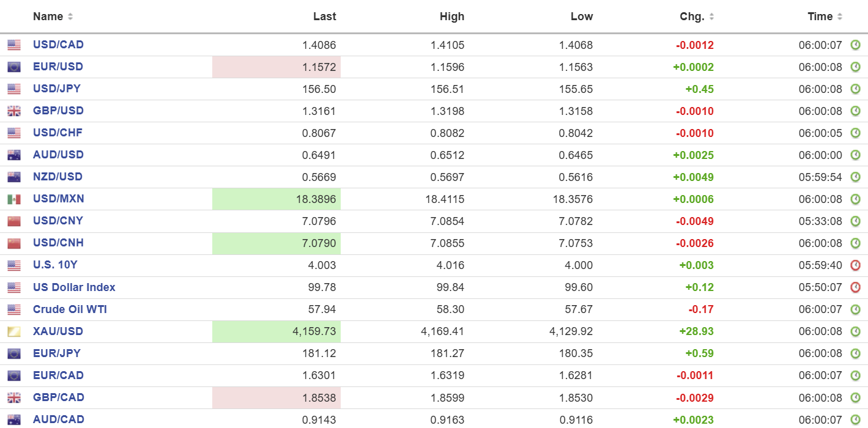The image size is (868, 428).
Task: Sort by the Chg. column arrows
Action: (711, 17)
